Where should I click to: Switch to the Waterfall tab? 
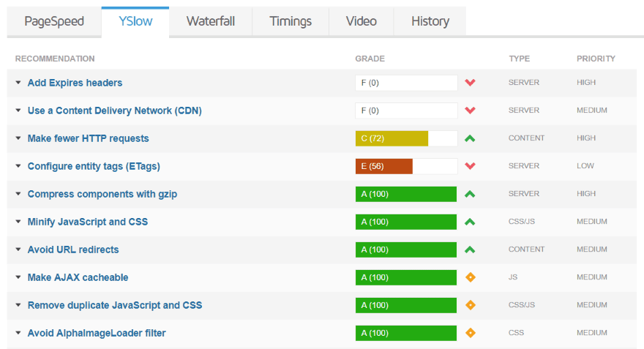click(211, 21)
